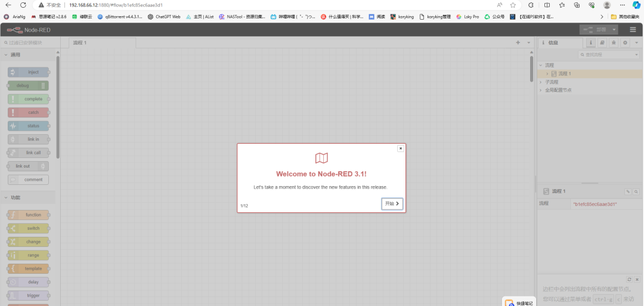The width and height of the screenshot is (644, 306).
Task: Select the link out node
Action: tap(29, 166)
